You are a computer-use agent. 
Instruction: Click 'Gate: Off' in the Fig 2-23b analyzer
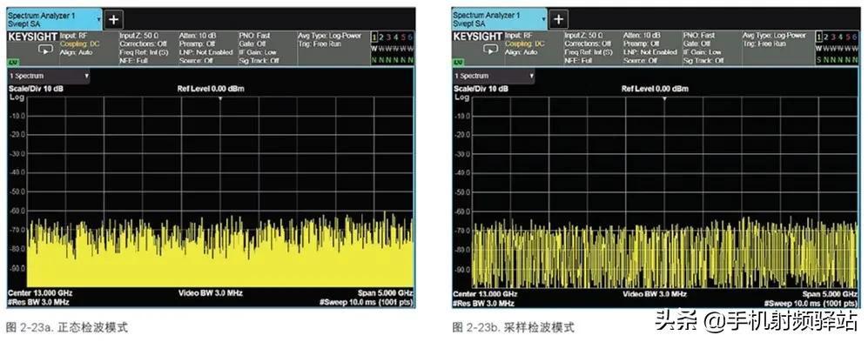696,44
